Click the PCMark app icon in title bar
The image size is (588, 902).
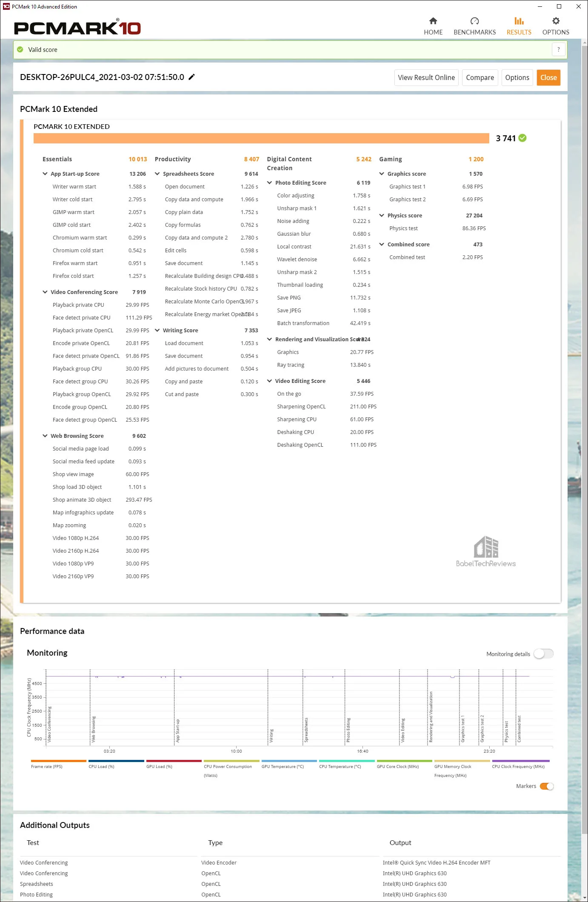pyautogui.click(x=6, y=6)
